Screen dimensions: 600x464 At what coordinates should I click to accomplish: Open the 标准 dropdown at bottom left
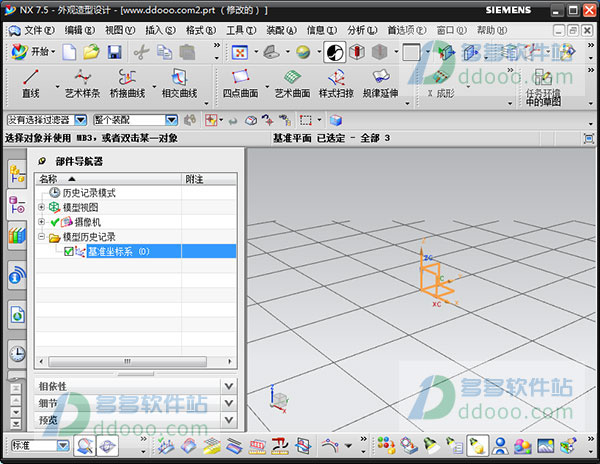coord(63,445)
